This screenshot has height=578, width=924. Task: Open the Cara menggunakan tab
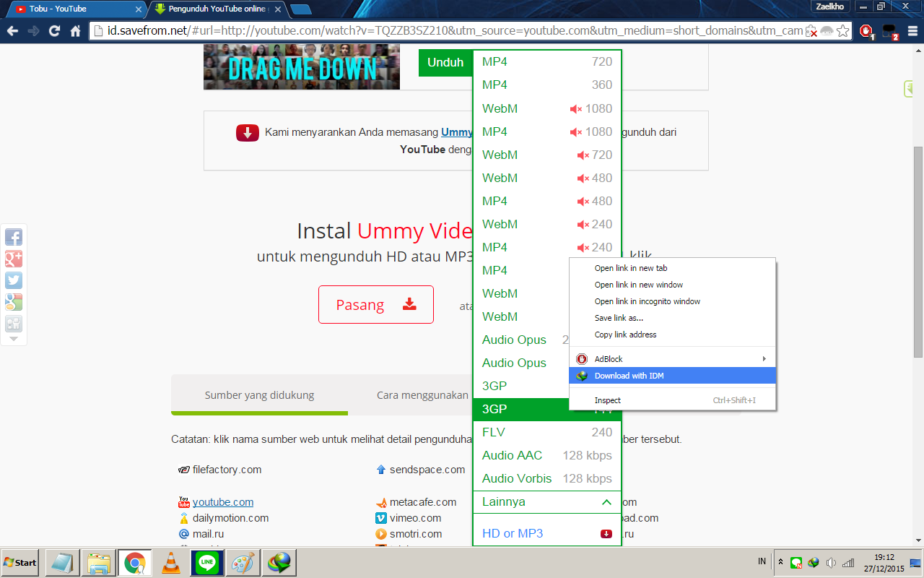(x=422, y=395)
